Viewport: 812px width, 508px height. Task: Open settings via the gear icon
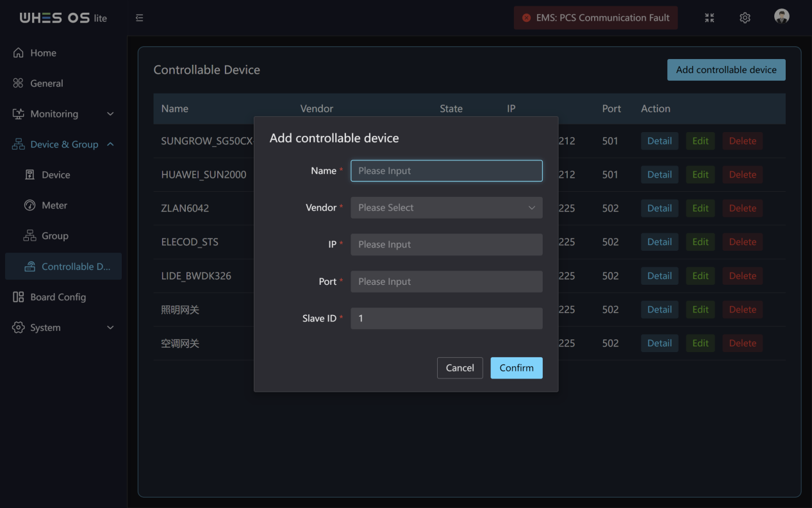coord(745,18)
